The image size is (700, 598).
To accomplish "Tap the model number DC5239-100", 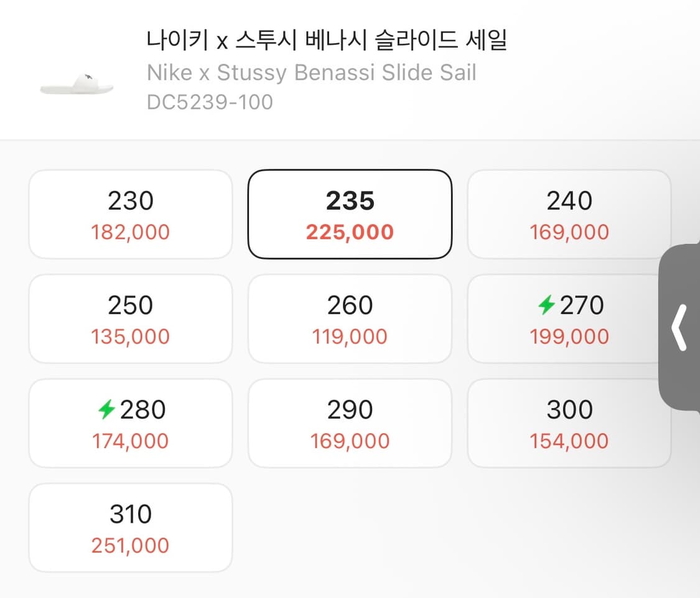I will (x=210, y=102).
